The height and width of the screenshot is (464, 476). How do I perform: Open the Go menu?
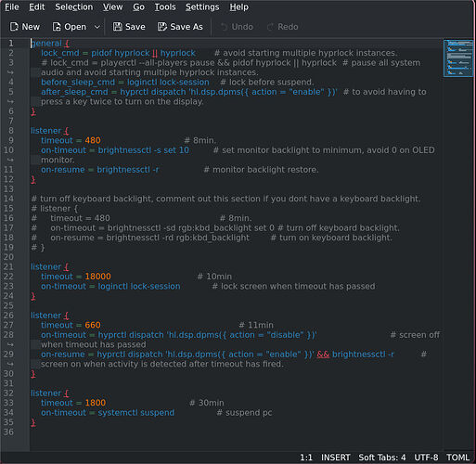(x=138, y=6)
